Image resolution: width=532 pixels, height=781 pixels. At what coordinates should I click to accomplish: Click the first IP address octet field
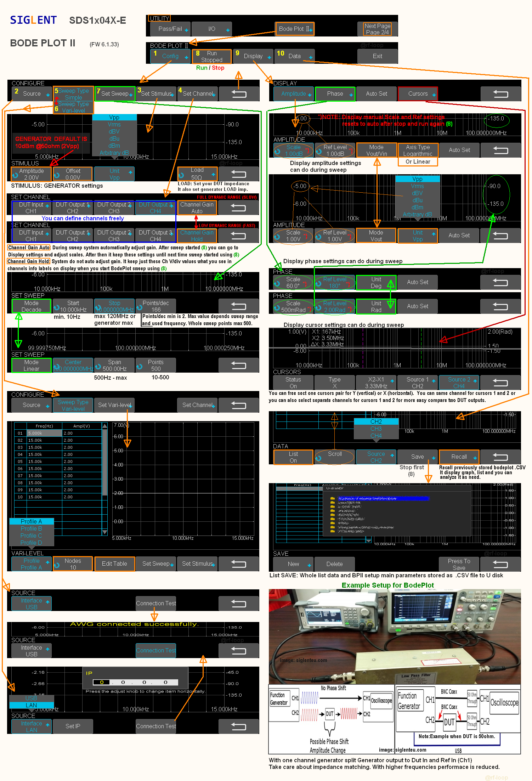(x=102, y=683)
